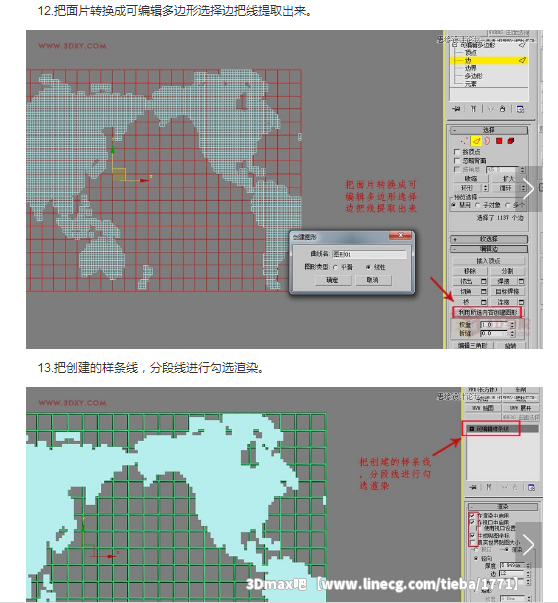This screenshot has width=558, height=603.
Task: Click configure modifier sets icon in first screenshot
Action: pos(520,109)
